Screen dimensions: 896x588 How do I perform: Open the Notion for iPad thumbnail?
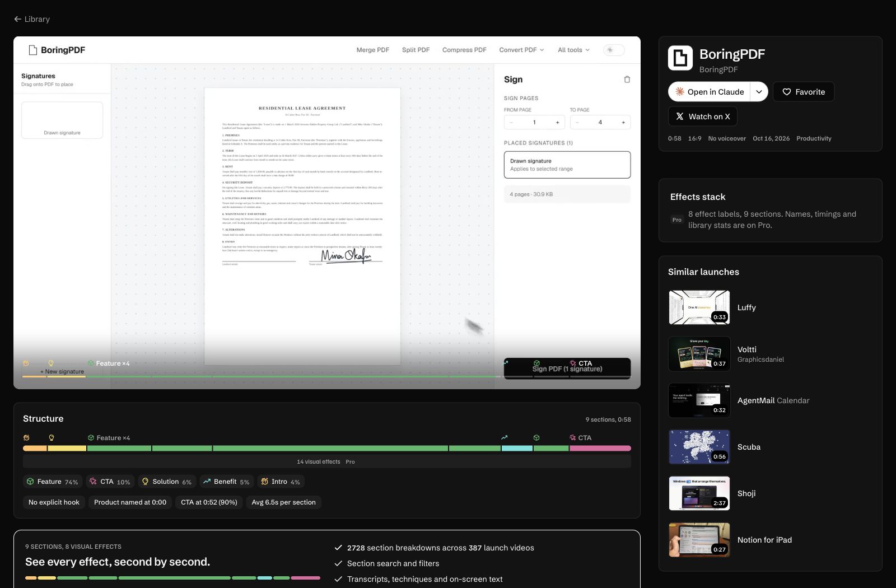(699, 540)
